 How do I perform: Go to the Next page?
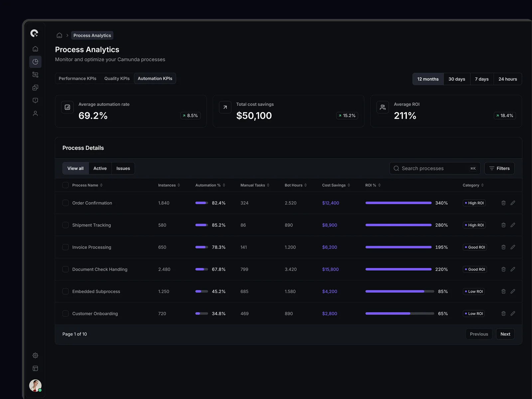click(x=505, y=334)
